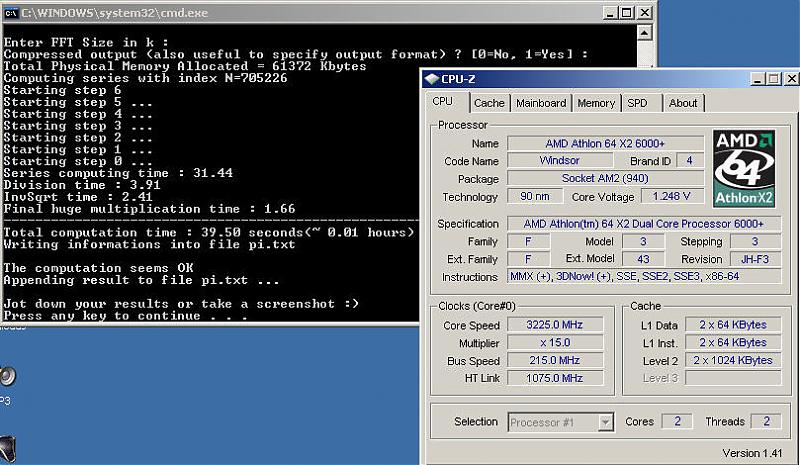Image resolution: width=800 pixels, height=465 pixels.
Task: Click the AMD Athlon X2 processor logo
Action: click(743, 169)
